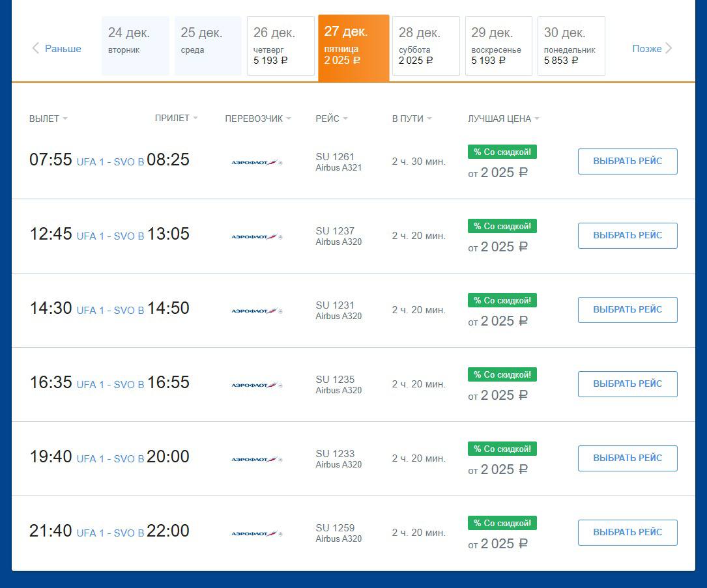The height and width of the screenshot is (588, 707).
Task: Go to earlier dates with Раньше arrow
Action: click(57, 48)
